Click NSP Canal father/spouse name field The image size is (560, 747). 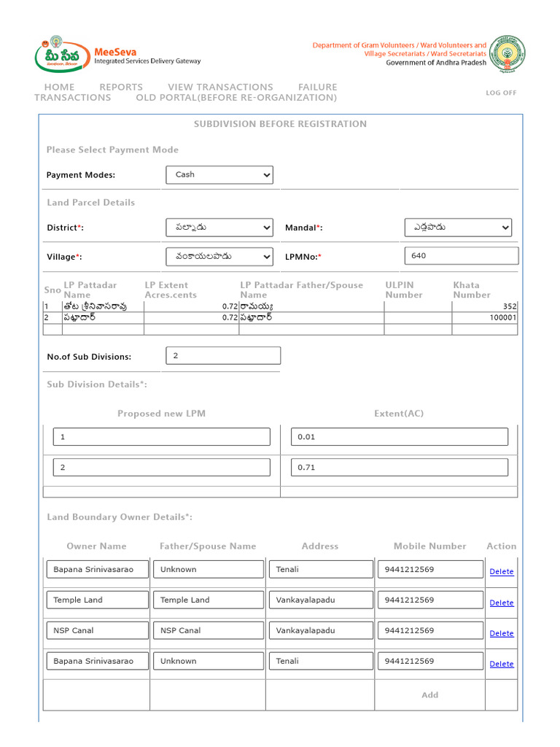tap(209, 630)
